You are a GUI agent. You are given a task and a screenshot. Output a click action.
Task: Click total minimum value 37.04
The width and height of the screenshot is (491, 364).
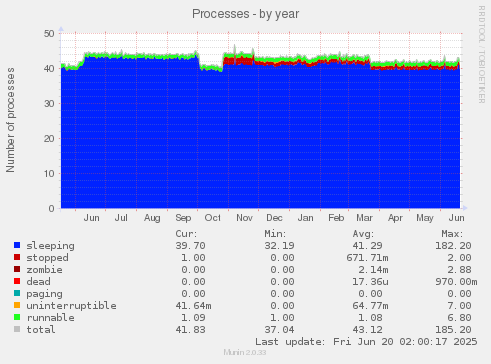coord(279,330)
